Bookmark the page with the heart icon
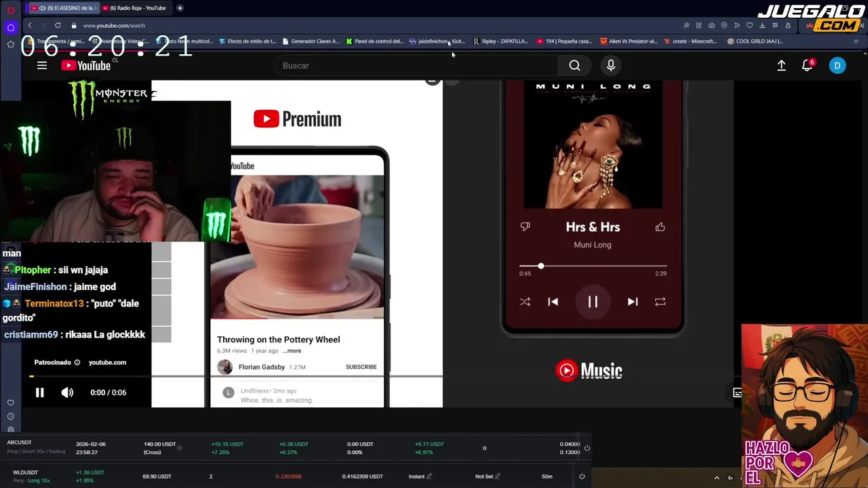Screen dimensions: 868x488 point(749,25)
